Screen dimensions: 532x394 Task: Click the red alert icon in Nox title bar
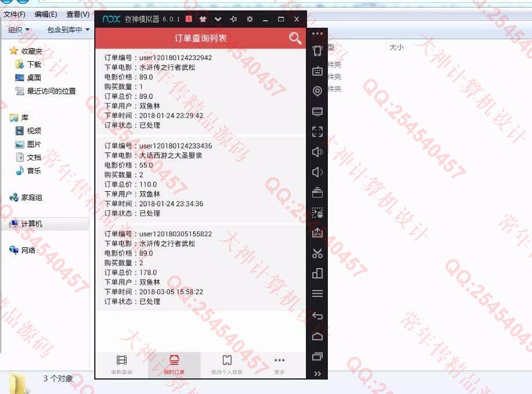click(189, 19)
